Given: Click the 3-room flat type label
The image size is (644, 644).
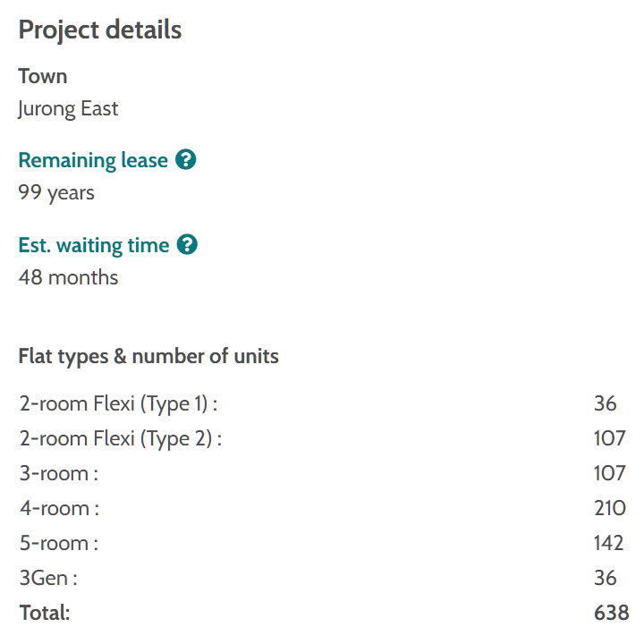Looking at the screenshot, I should [x=59, y=473].
